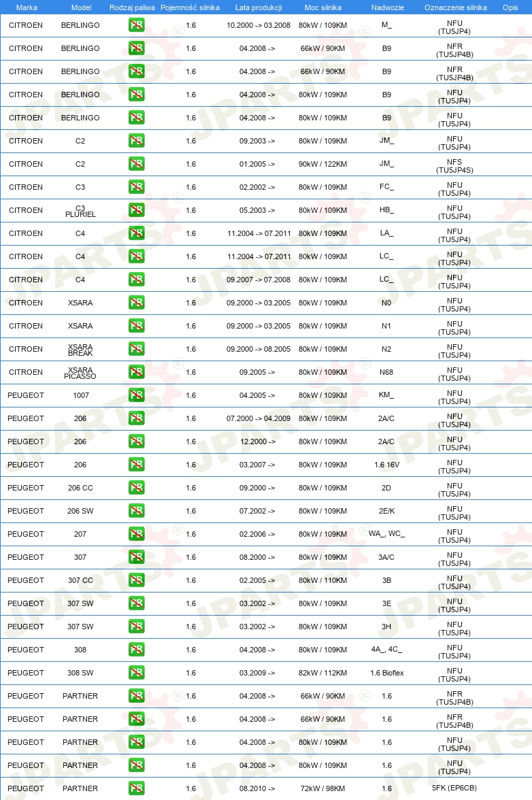
Task: Click the 80kW / 110KM power value
Action: [x=323, y=580]
